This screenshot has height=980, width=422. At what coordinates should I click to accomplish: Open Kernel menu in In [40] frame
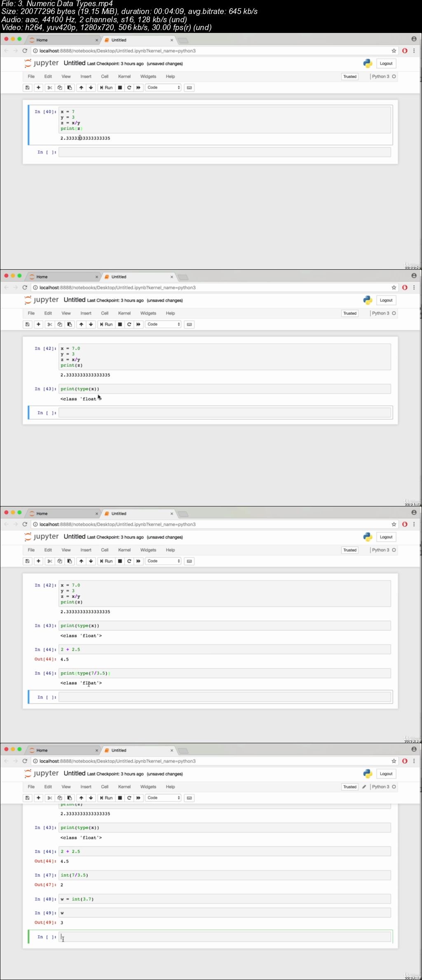(124, 77)
